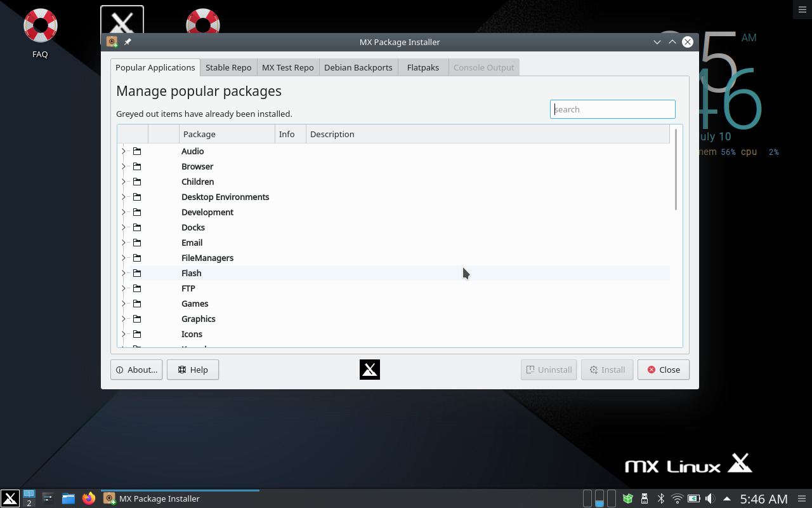The height and width of the screenshot is (508, 812).
Task: Click the Help button
Action: pyautogui.click(x=192, y=369)
